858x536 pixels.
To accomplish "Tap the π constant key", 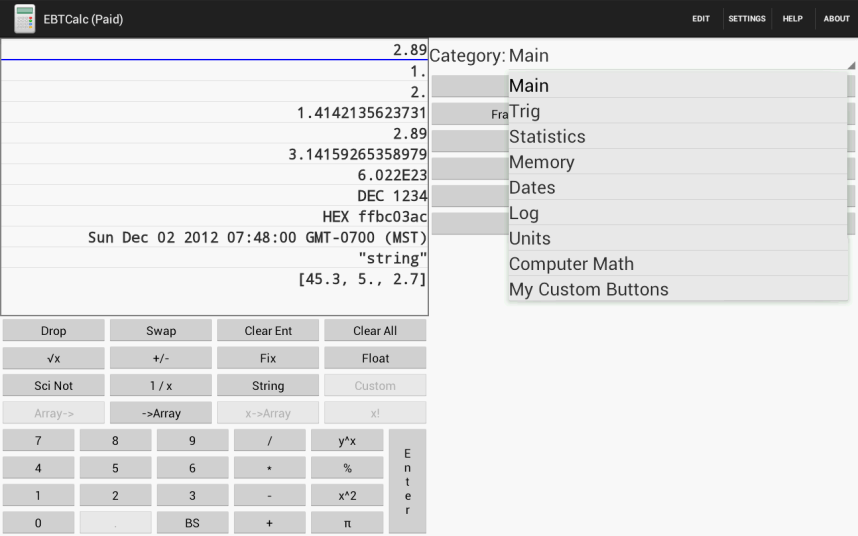I will [347, 523].
